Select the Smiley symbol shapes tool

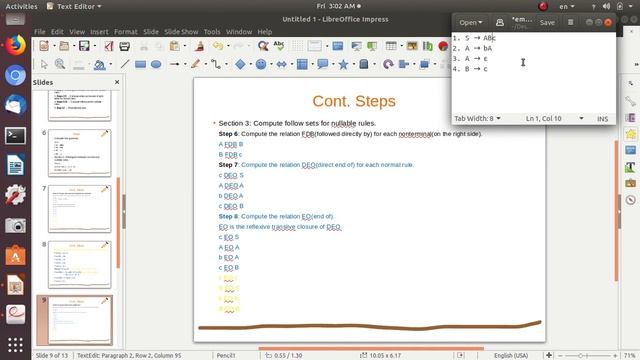click(x=261, y=64)
